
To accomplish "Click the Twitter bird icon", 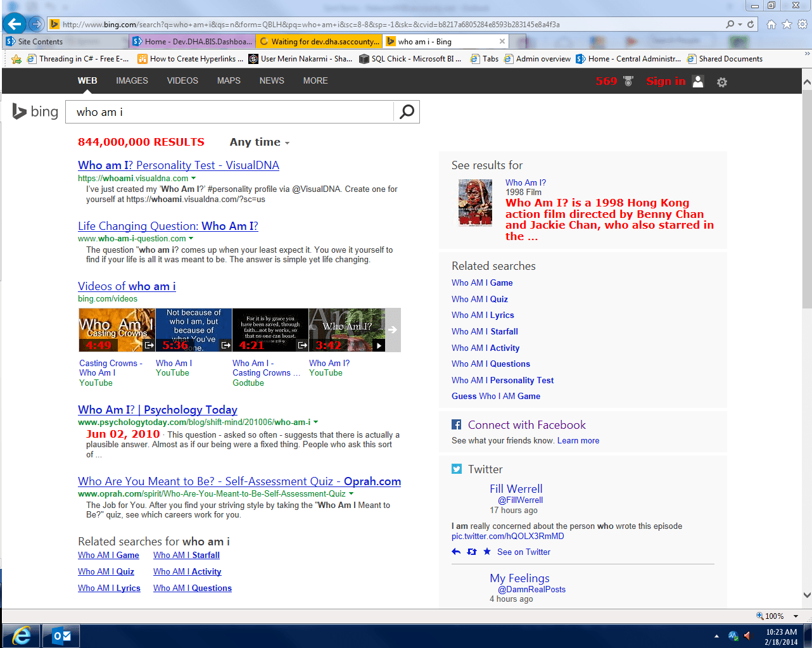I will coord(456,469).
